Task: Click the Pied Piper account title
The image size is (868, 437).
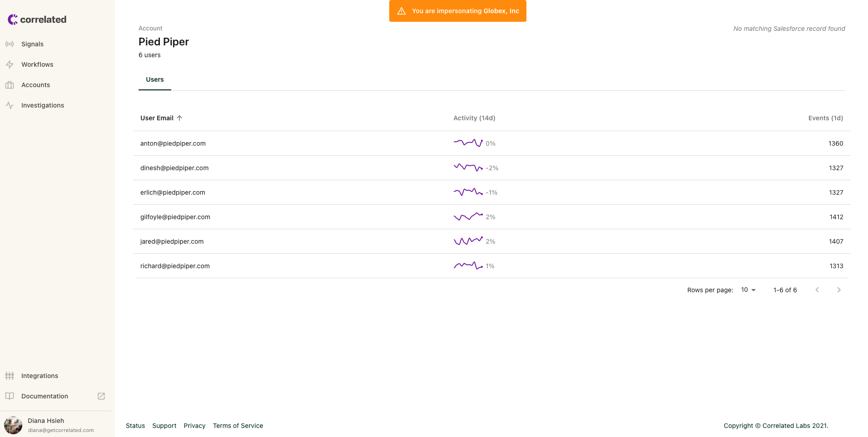Action: click(164, 42)
